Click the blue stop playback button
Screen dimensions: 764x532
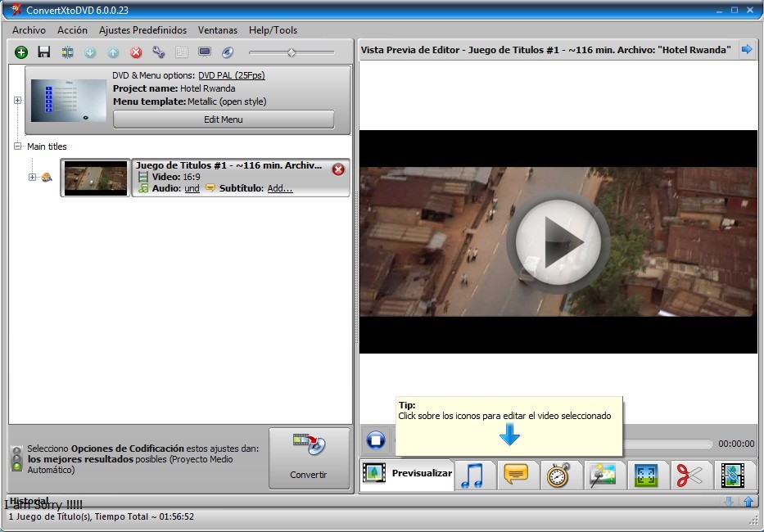pyautogui.click(x=376, y=440)
